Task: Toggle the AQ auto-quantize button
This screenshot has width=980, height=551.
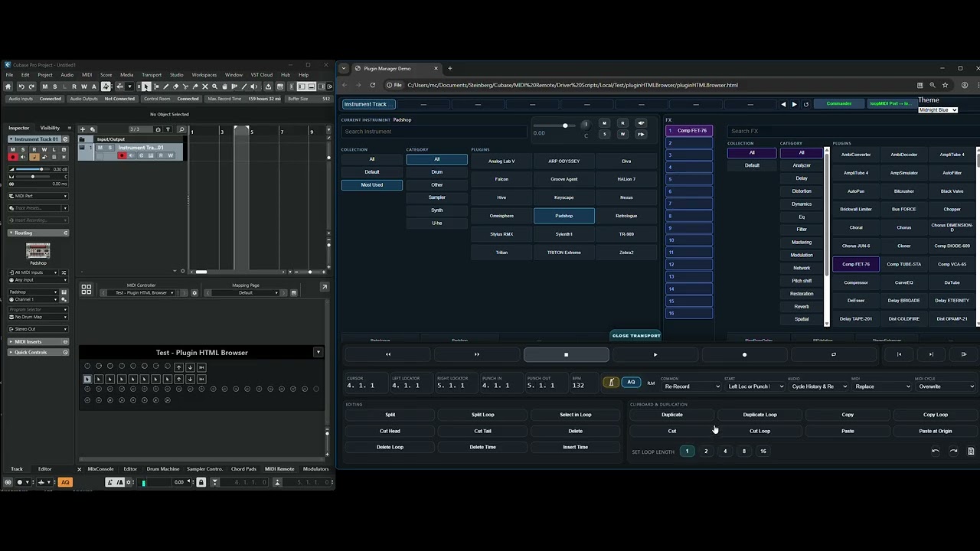Action: point(631,383)
